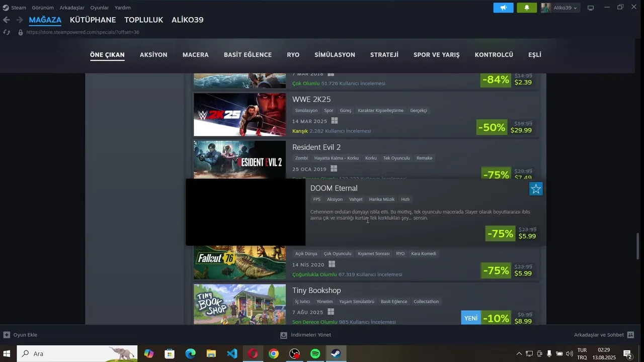Image resolution: width=644 pixels, height=362 pixels.
Task: Click the Windows platform icon for Tiny Bookshop
Action: coord(331,312)
